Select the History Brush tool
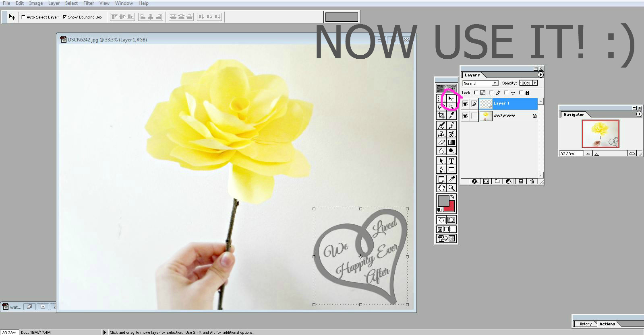Viewport: 644px width, 335px height. [x=451, y=134]
